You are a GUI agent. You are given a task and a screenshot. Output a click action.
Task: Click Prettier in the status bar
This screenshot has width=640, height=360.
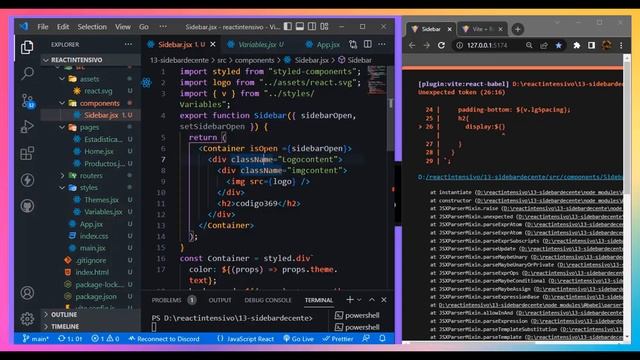click(x=338, y=338)
